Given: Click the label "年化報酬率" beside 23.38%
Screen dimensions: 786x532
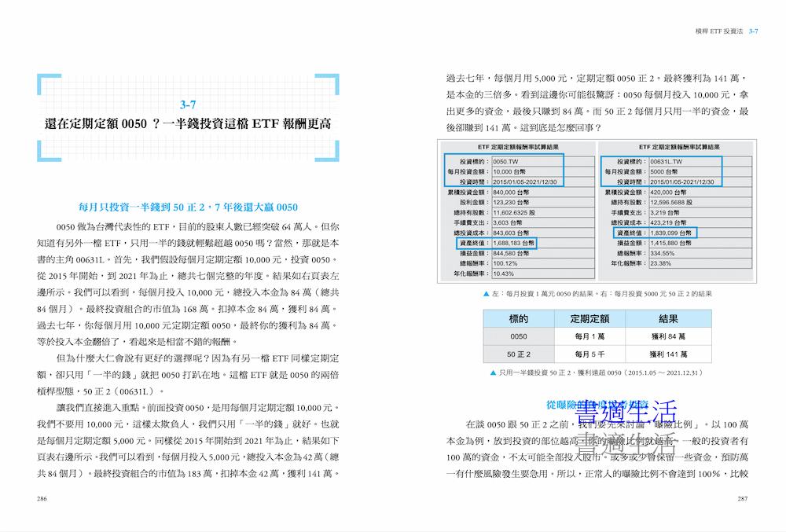Looking at the screenshot, I should coord(629,263).
